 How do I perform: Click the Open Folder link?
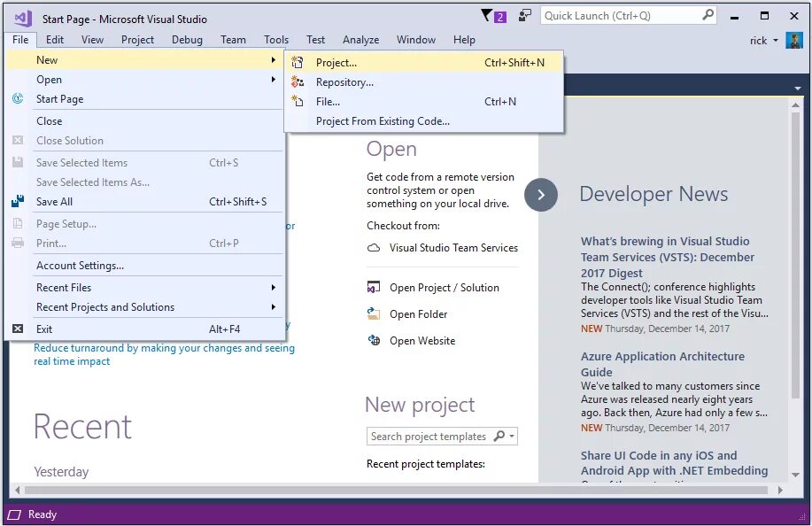419,314
